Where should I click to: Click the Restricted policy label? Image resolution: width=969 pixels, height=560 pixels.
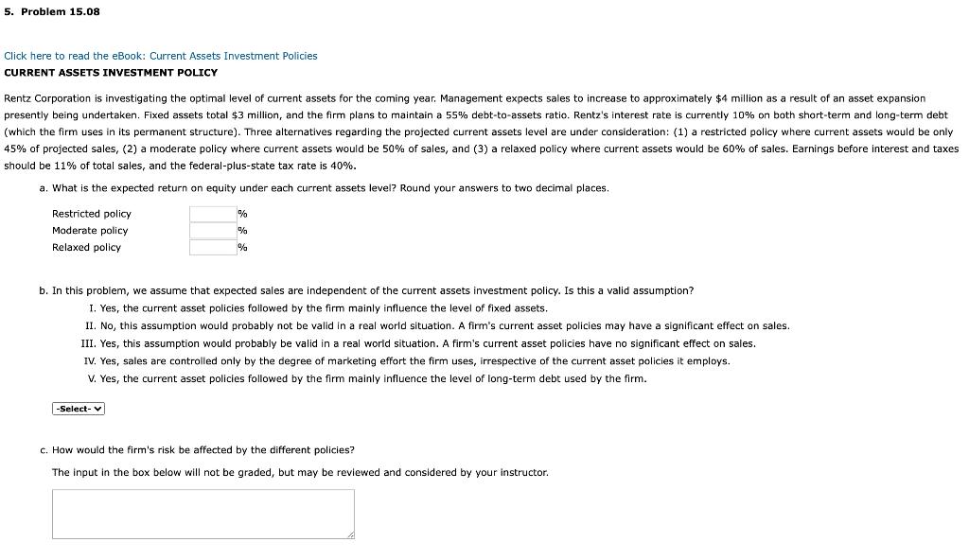[x=91, y=213]
